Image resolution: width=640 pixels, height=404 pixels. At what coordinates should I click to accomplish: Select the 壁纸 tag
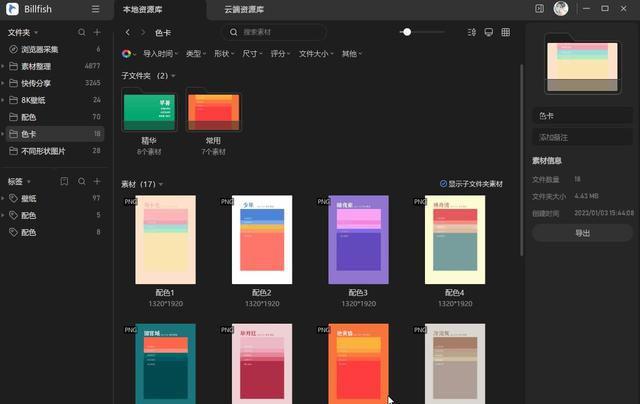click(x=55, y=198)
